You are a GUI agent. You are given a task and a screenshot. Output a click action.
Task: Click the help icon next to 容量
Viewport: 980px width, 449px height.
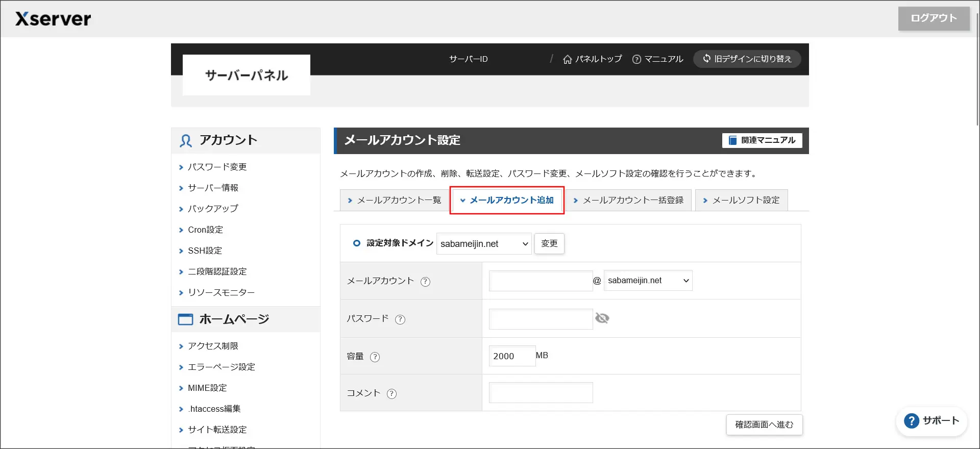[375, 357]
